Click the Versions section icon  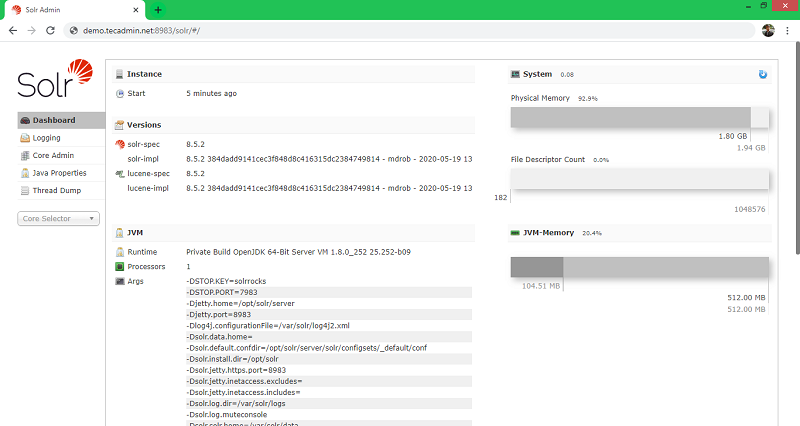click(119, 125)
